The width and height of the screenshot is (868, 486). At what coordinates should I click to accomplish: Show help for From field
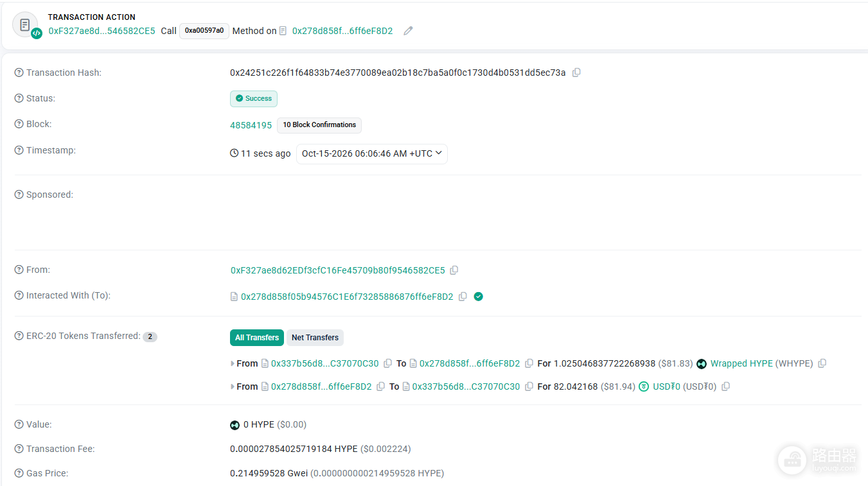coord(19,270)
